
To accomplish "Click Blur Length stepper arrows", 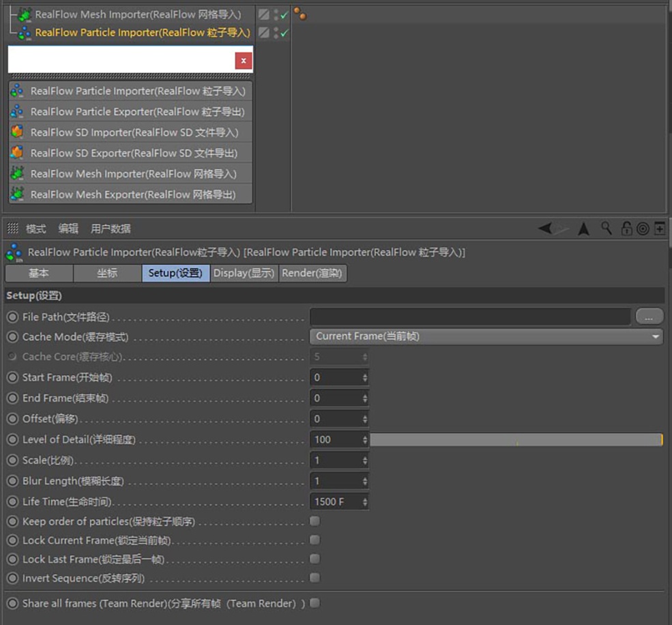I will [365, 481].
